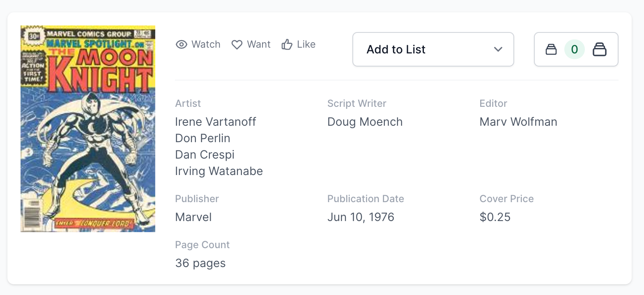This screenshot has width=644, height=295.
Task: View artist Irving Watanabe
Action: (218, 171)
